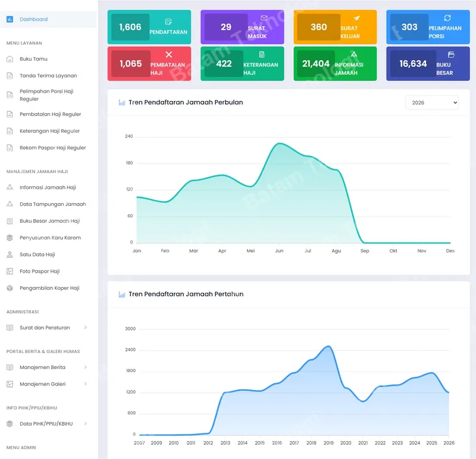Click the Surat dan Peraturan book icon

(x=10, y=328)
